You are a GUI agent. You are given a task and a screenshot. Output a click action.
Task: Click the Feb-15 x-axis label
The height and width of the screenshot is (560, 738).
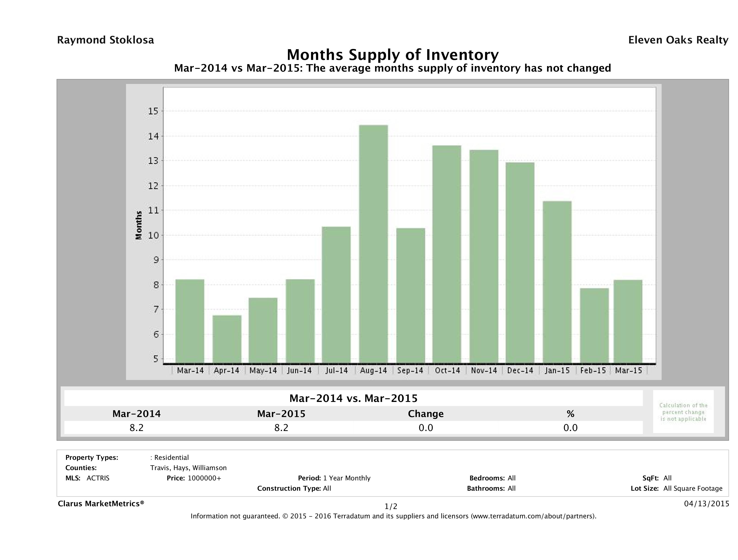[593, 370]
